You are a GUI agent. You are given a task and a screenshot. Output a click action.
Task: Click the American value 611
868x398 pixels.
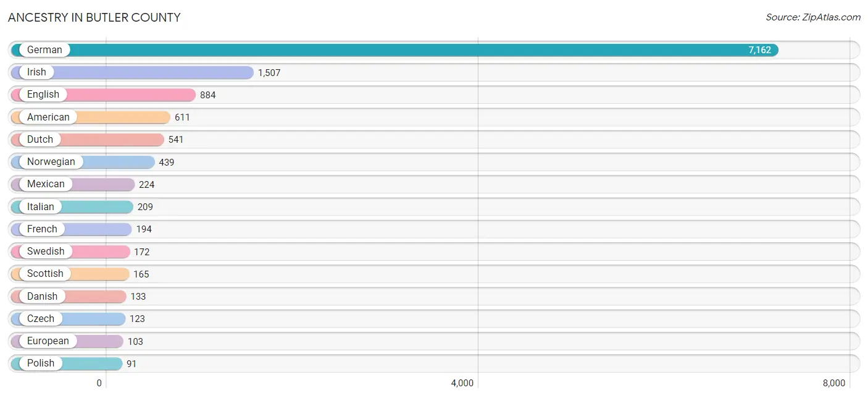182,117
